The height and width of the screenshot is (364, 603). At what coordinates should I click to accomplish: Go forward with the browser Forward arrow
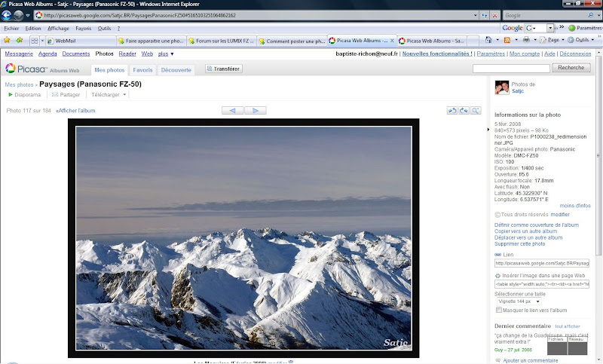click(18, 15)
